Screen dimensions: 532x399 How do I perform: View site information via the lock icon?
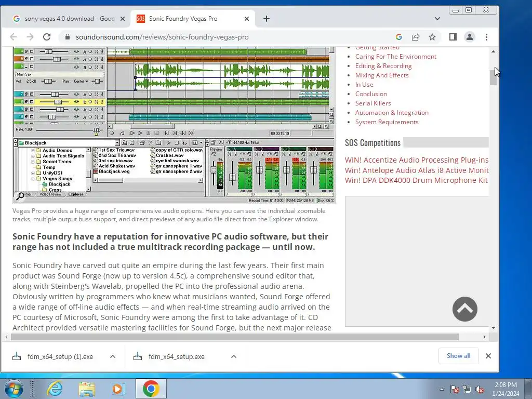pyautogui.click(x=68, y=37)
